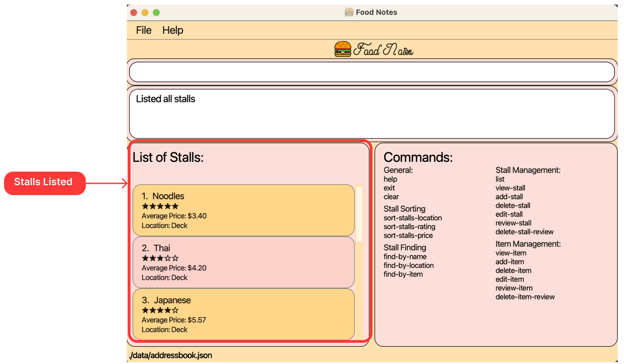624x364 pixels.
Task: Click the 'Stall Sorting' section label
Action: (x=405, y=209)
